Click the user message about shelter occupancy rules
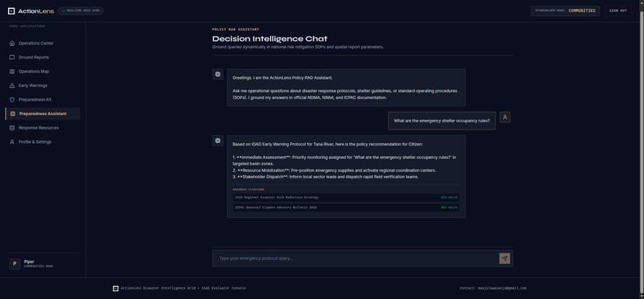 [x=442, y=121]
